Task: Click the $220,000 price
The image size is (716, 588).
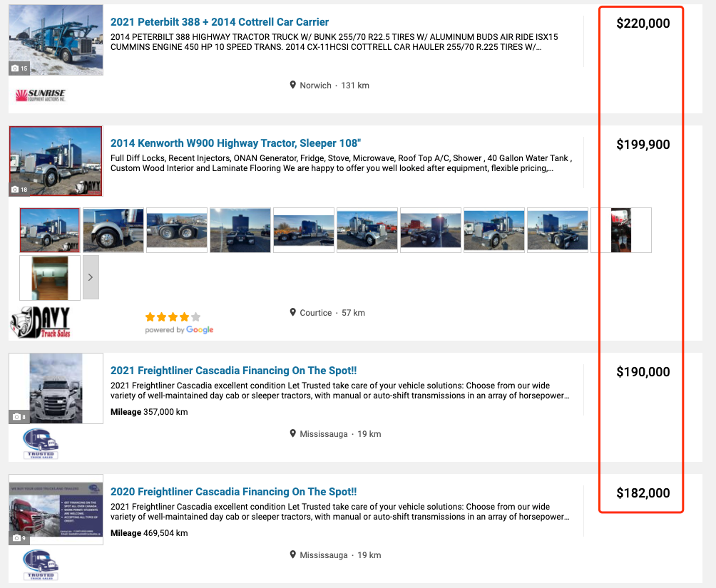Action: (x=643, y=24)
